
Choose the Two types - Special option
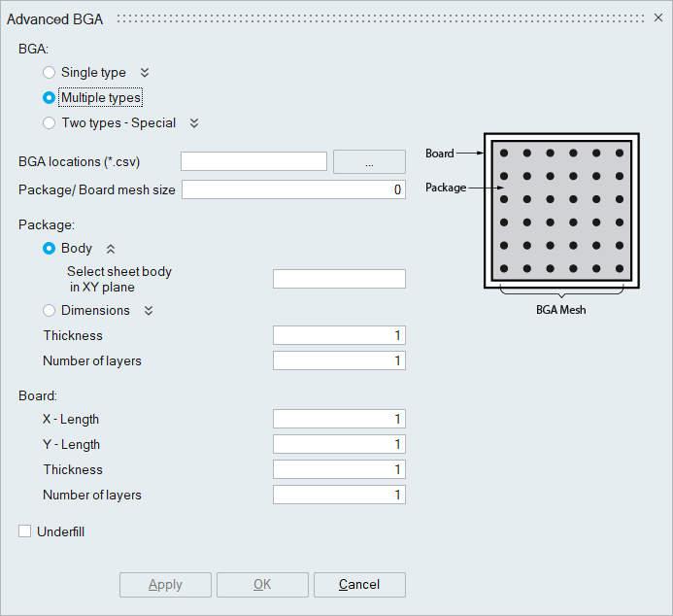(x=50, y=123)
